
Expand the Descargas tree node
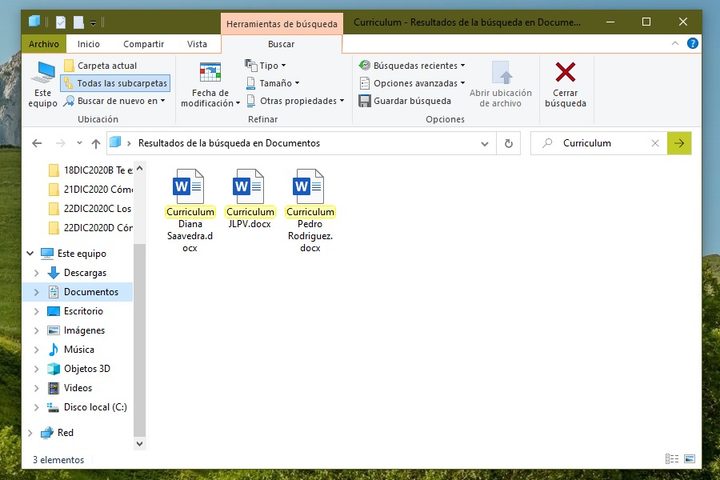[x=36, y=273]
